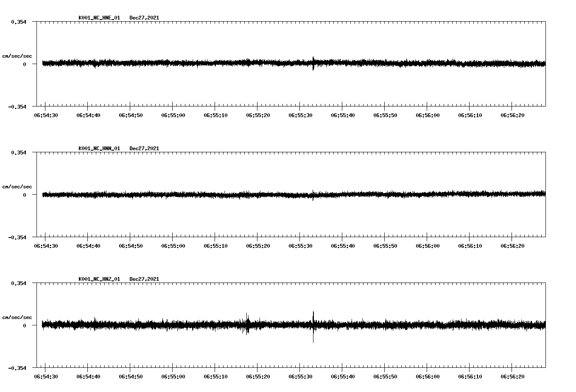The image size is (576, 392).
Task: Click the -0.354 lower limit on HNZ axis
Action: (x=17, y=368)
